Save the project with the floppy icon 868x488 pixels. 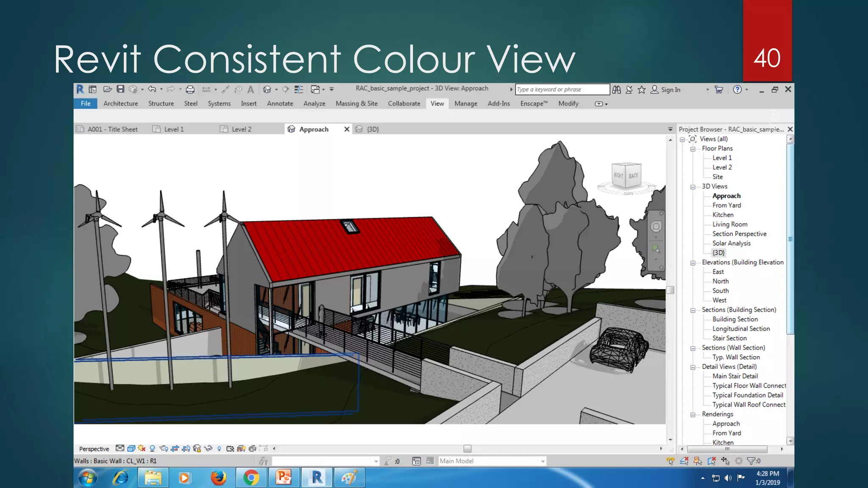(120, 89)
